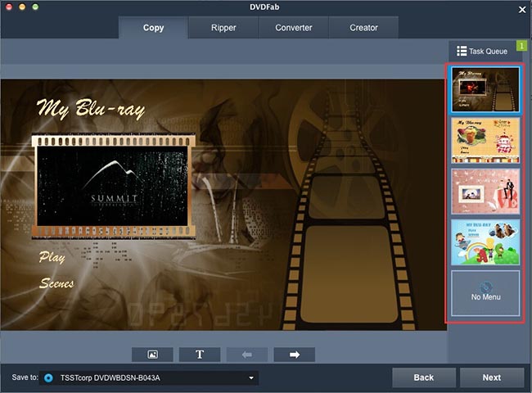This screenshot has height=393, width=532.
Task: Go to previous menu page arrow
Action: (247, 355)
